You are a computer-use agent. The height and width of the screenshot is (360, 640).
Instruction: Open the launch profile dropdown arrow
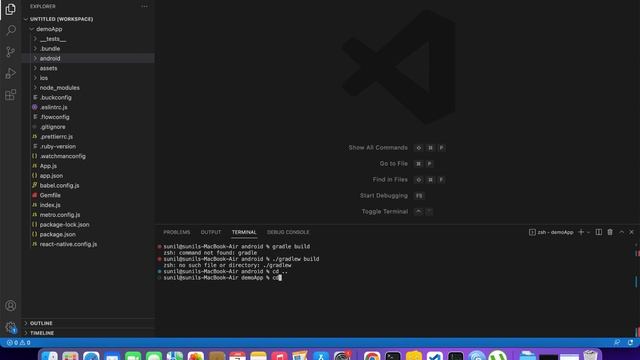588,232
